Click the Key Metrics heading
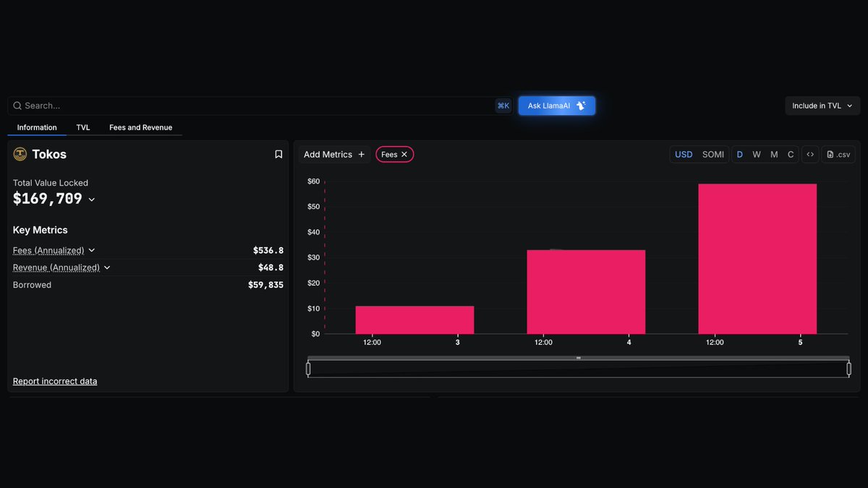Image resolution: width=868 pixels, height=488 pixels. (40, 230)
